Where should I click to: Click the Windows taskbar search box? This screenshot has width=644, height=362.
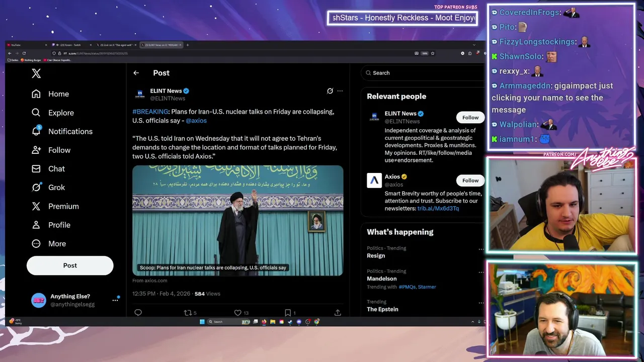(228, 322)
